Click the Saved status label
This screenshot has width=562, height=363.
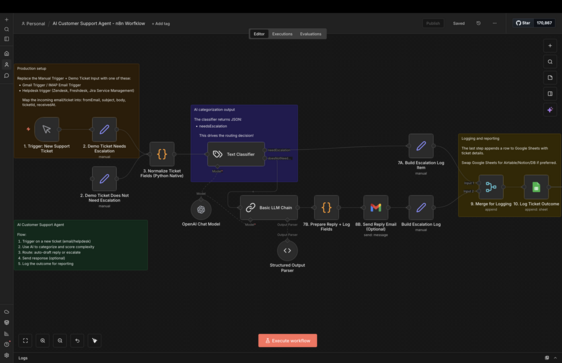459,23
